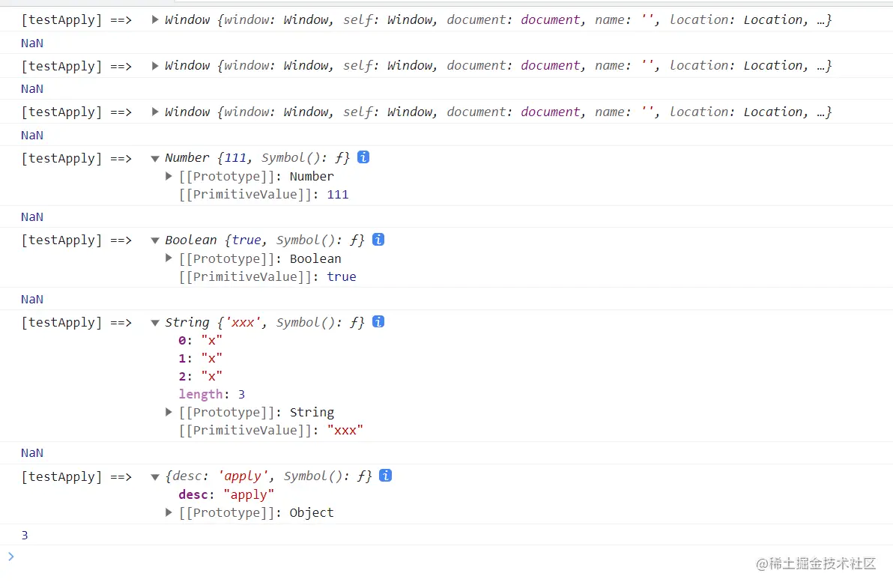The width and height of the screenshot is (893, 588).
Task: Click the [testApply] ==> label of the Boolean row
Action: click(x=76, y=240)
